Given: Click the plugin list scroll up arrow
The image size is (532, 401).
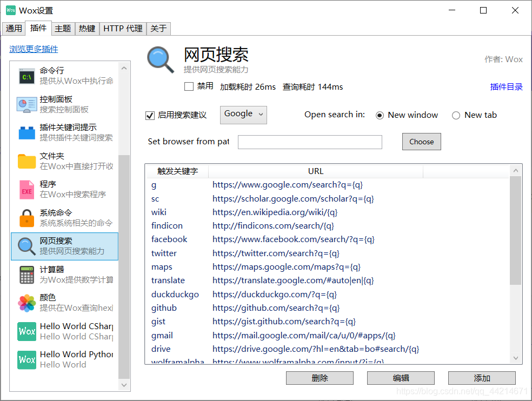Looking at the screenshot, I should point(124,68).
